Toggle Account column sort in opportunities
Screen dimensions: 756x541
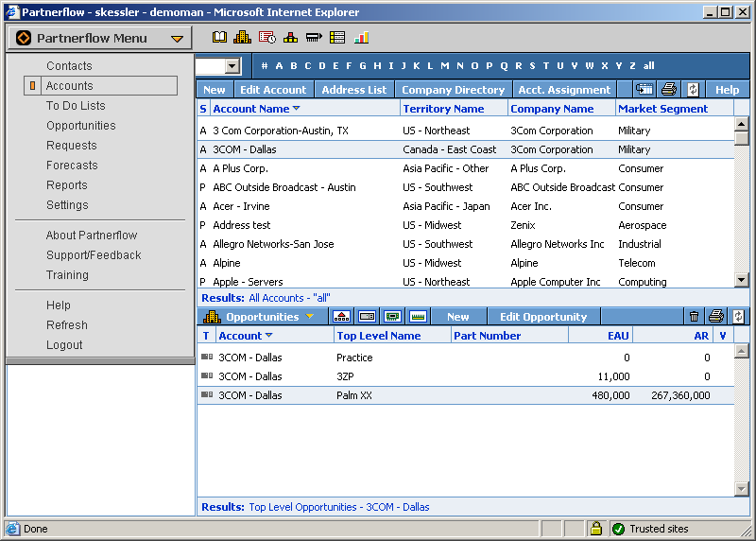coord(269,335)
